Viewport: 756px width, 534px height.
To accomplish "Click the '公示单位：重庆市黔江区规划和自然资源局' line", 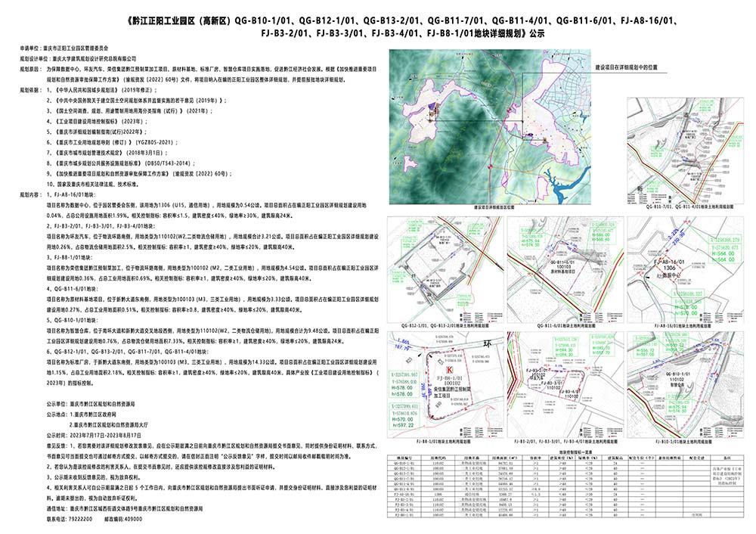I will click(x=91, y=404).
